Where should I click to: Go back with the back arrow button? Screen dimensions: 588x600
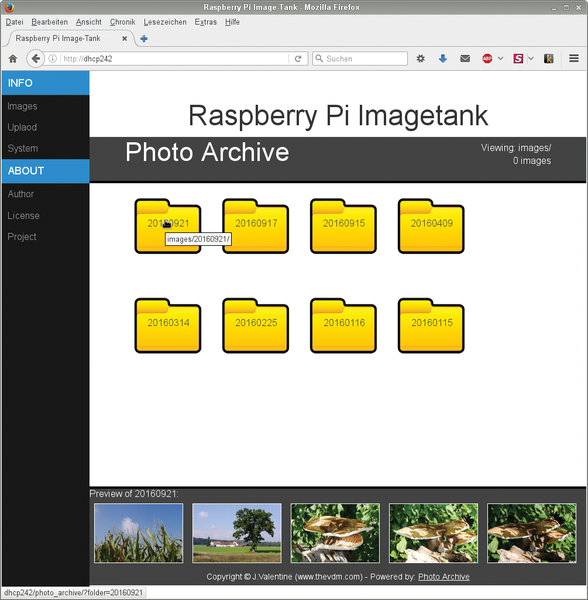pos(36,59)
